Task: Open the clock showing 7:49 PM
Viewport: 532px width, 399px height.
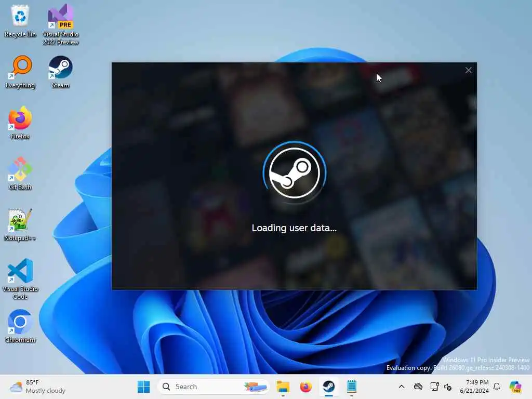Action: tap(474, 387)
